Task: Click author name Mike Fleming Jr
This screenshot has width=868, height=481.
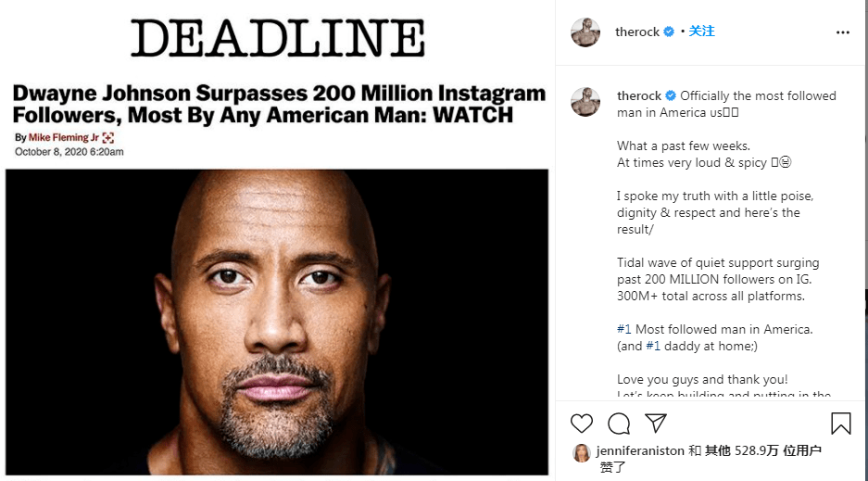Action: click(x=63, y=137)
